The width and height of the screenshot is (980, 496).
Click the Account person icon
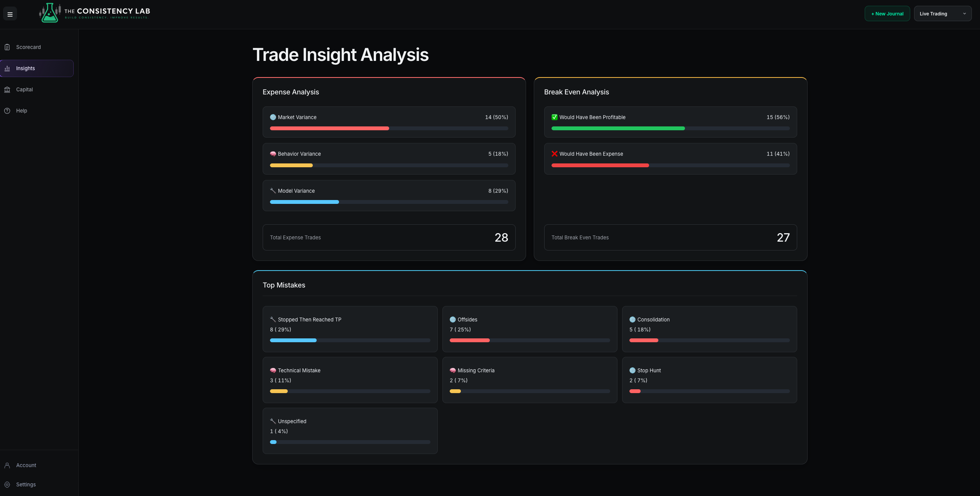7,465
